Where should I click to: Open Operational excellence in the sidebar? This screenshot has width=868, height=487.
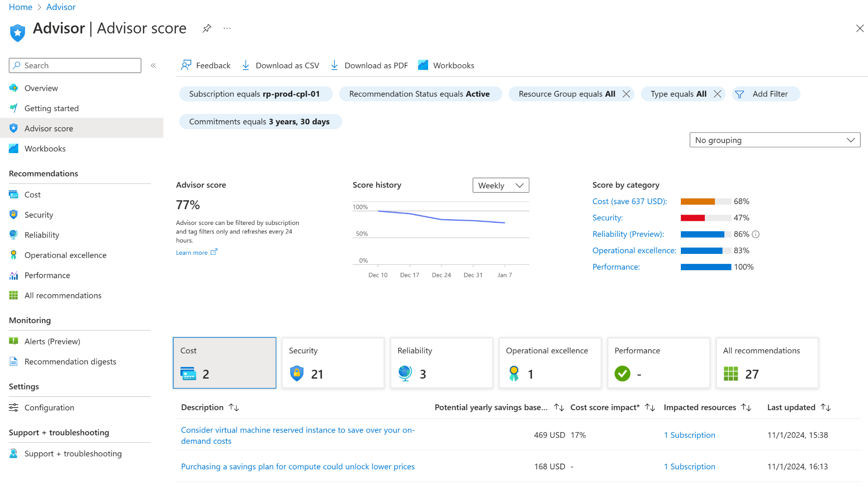66,255
